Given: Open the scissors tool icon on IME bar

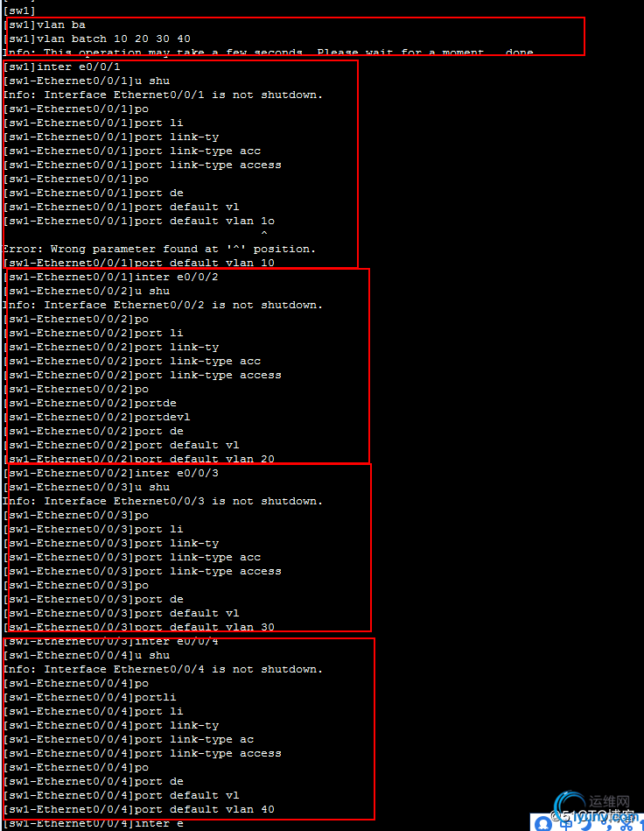Looking at the screenshot, I should coord(627,825).
